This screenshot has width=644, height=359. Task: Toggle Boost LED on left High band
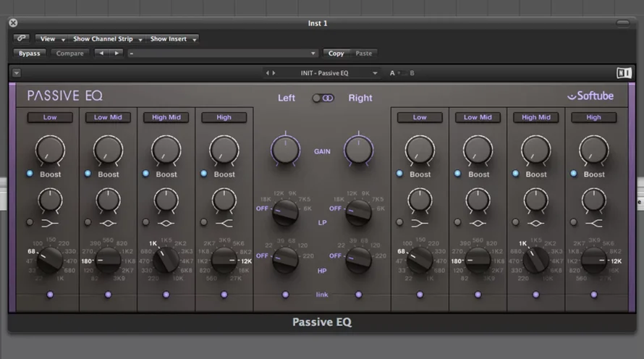[204, 173]
